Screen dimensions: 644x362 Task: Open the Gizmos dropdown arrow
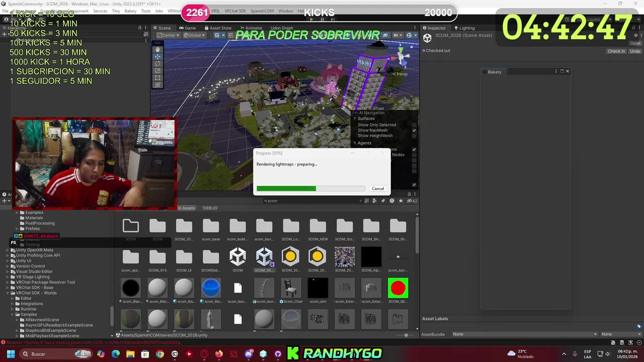(x=416, y=35)
